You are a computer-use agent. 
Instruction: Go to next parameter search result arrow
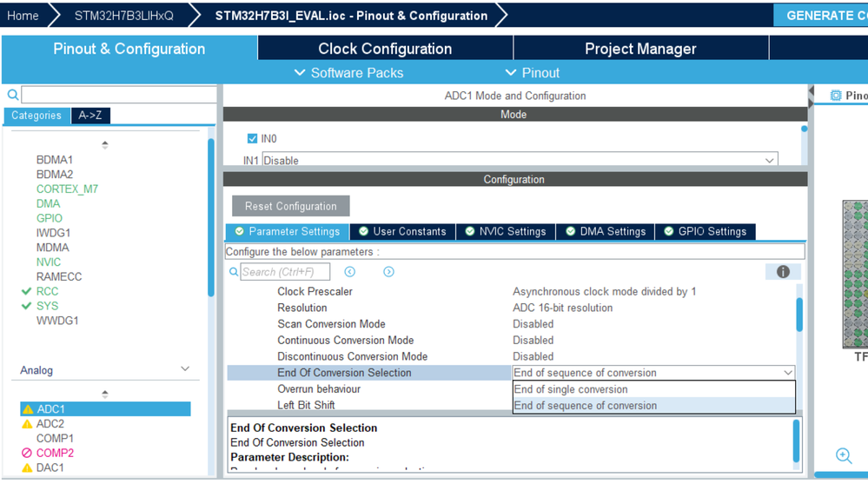click(388, 272)
